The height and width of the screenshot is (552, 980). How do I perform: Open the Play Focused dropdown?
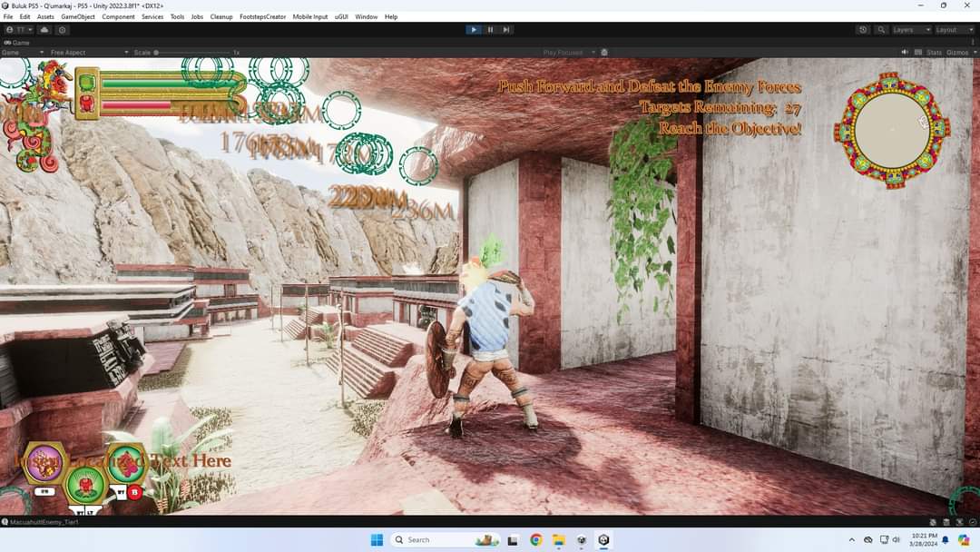(567, 53)
